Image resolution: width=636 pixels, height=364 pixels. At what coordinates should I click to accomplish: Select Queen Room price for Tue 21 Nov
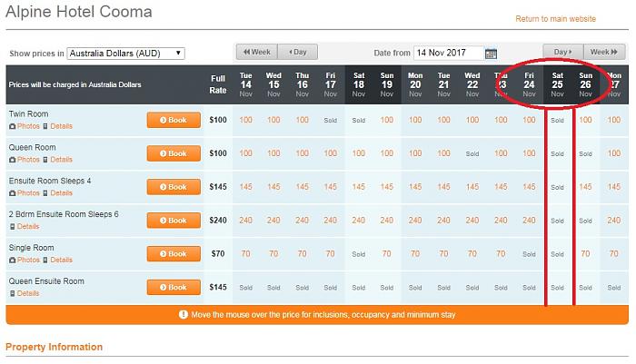tap(443, 153)
